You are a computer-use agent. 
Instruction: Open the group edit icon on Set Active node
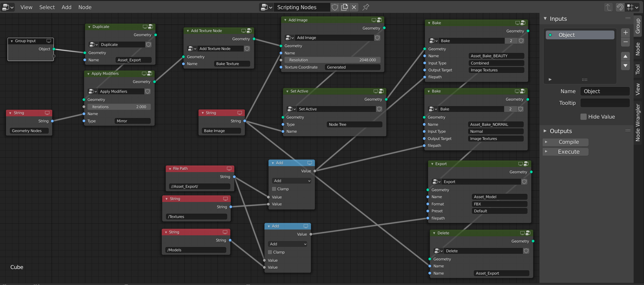[x=381, y=91]
